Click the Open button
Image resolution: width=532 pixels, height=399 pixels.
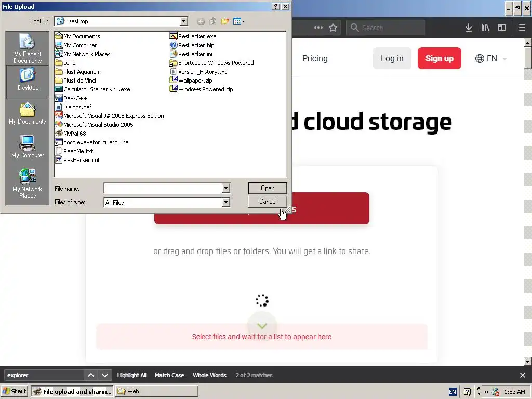pyautogui.click(x=268, y=188)
